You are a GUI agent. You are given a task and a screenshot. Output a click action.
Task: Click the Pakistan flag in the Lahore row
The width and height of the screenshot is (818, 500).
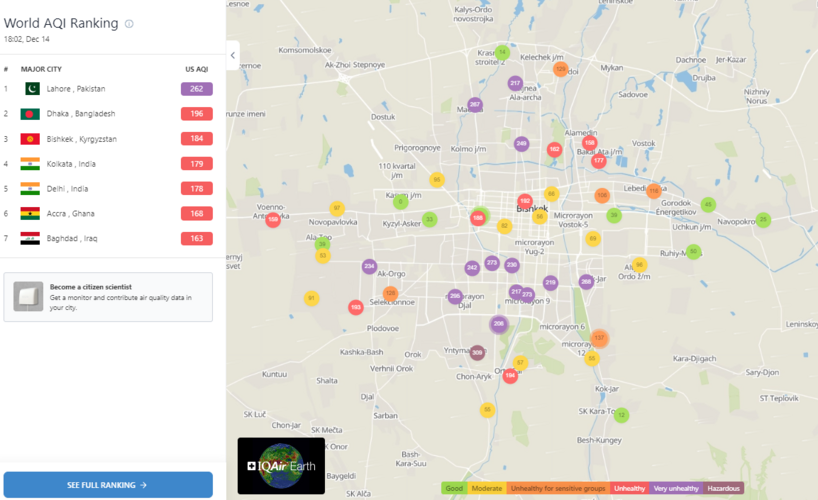tap(31, 89)
